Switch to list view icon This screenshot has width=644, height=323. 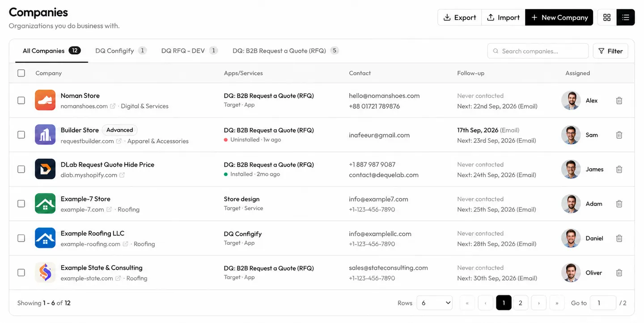click(x=626, y=17)
